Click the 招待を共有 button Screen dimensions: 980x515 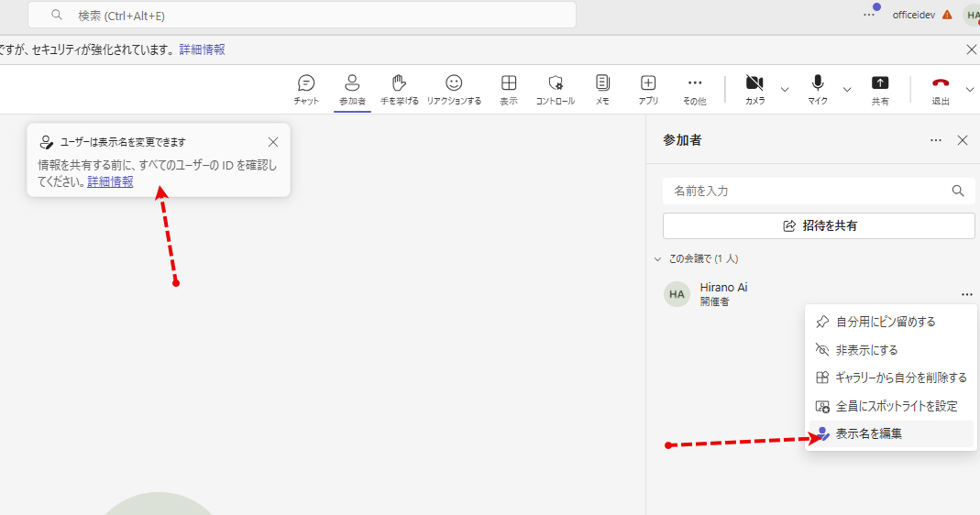click(819, 225)
